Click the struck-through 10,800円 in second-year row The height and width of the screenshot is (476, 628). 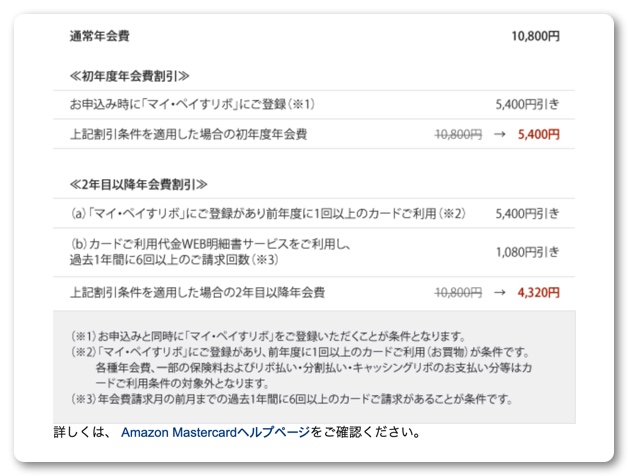point(459,293)
